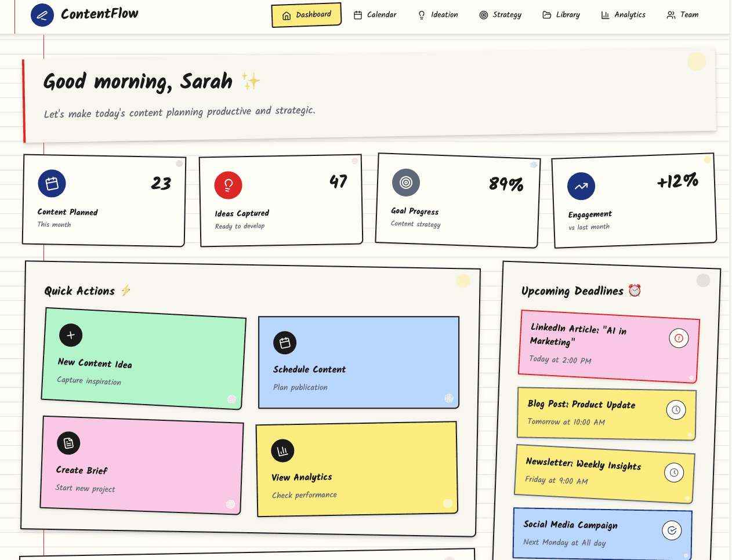This screenshot has height=560, width=732.
Task: Click the 'Engagement' label
Action: tap(590, 214)
